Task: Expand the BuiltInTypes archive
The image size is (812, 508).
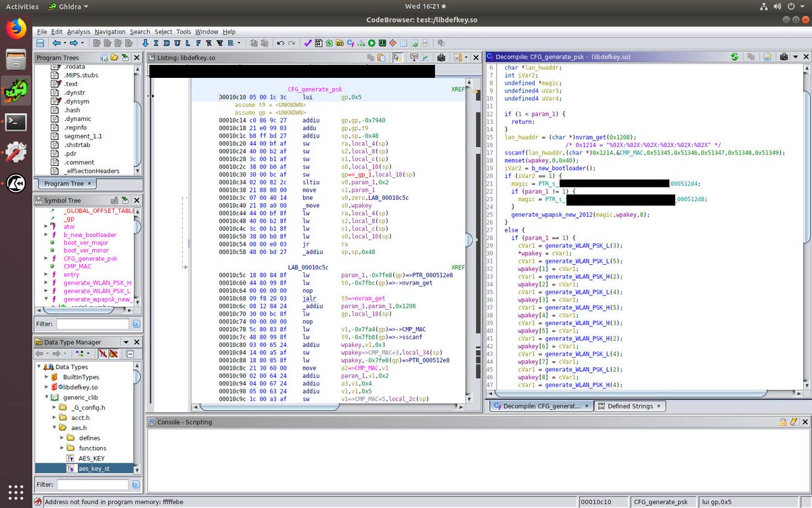Action: tap(46, 377)
